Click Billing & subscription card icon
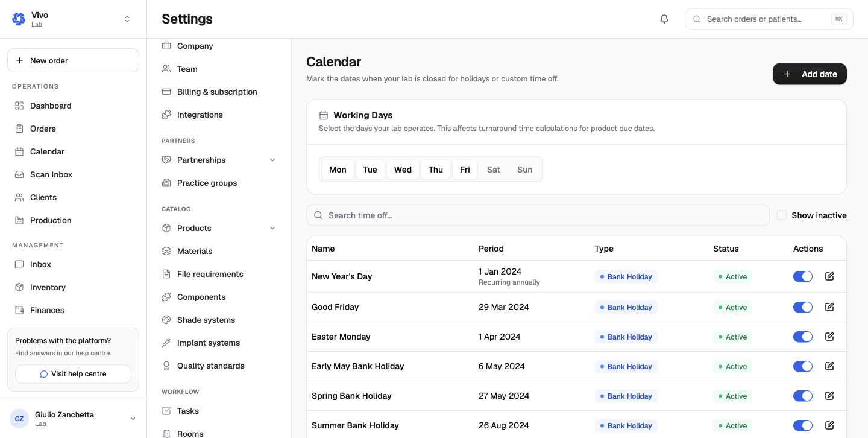 (x=166, y=92)
